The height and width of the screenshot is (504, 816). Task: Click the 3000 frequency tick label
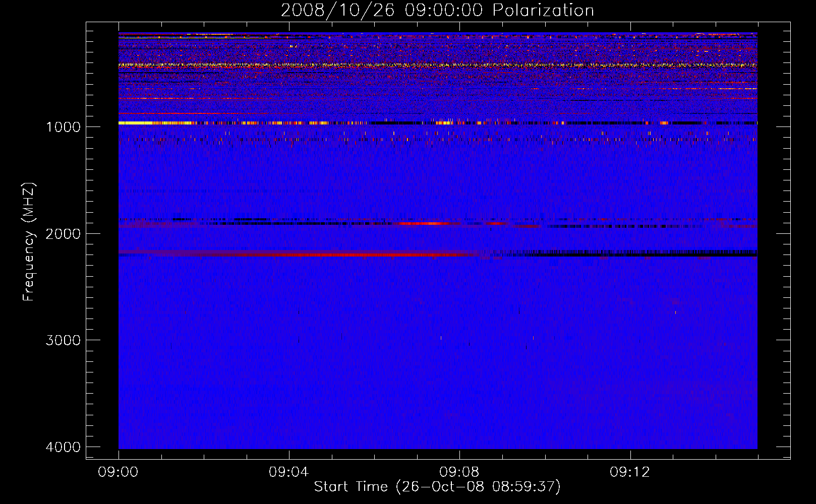pyautogui.click(x=64, y=340)
